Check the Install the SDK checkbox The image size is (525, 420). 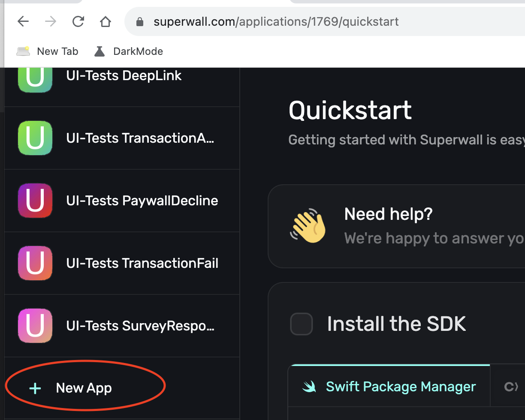pos(301,324)
